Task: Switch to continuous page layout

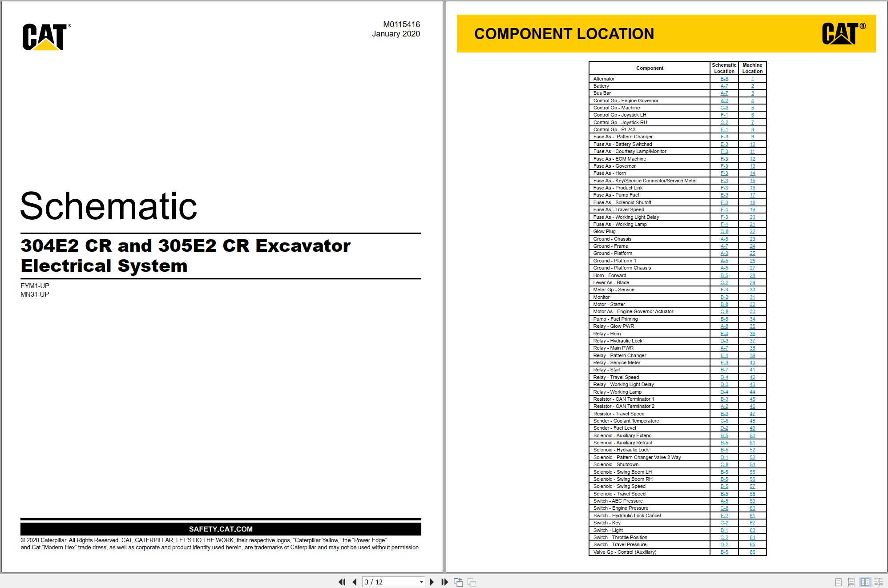Action: pos(851,582)
